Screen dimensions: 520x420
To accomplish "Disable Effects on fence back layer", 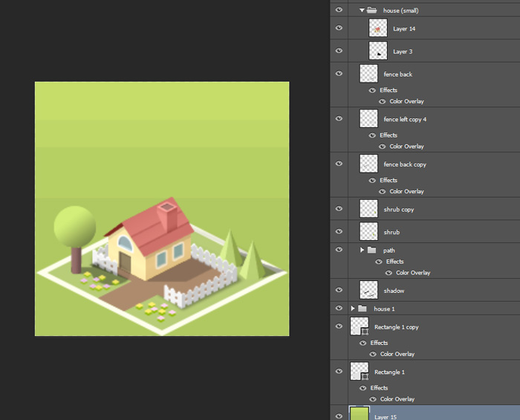I will tap(372, 90).
